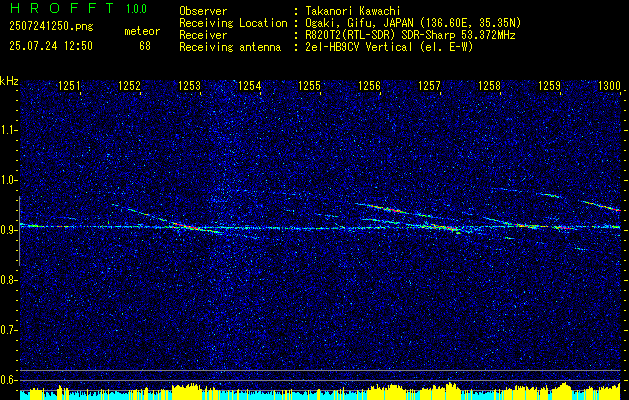Click the 0.7 kHz axis label

coord(8,330)
